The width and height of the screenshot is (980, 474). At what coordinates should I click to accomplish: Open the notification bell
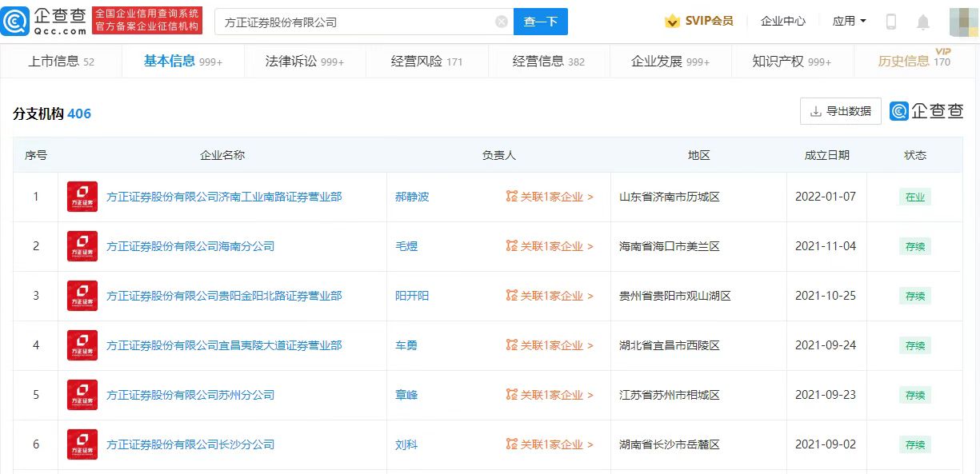pyautogui.click(x=923, y=22)
